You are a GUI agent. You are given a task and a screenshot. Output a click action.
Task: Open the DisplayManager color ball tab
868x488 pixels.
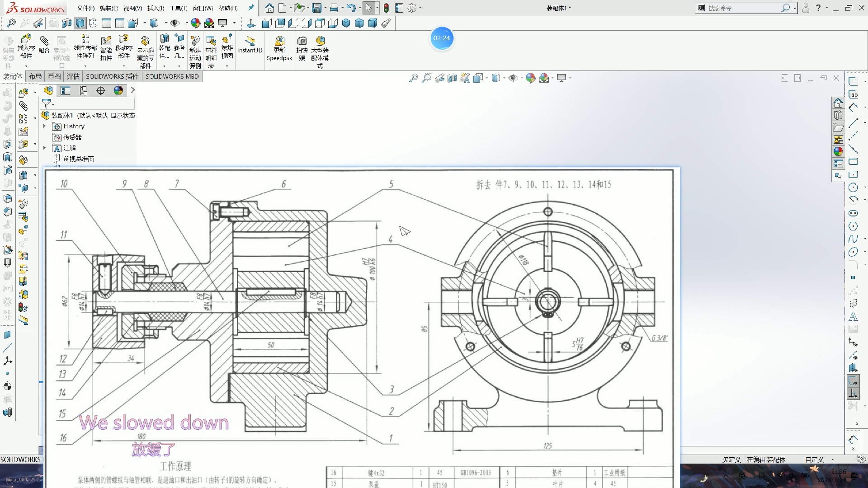[118, 90]
